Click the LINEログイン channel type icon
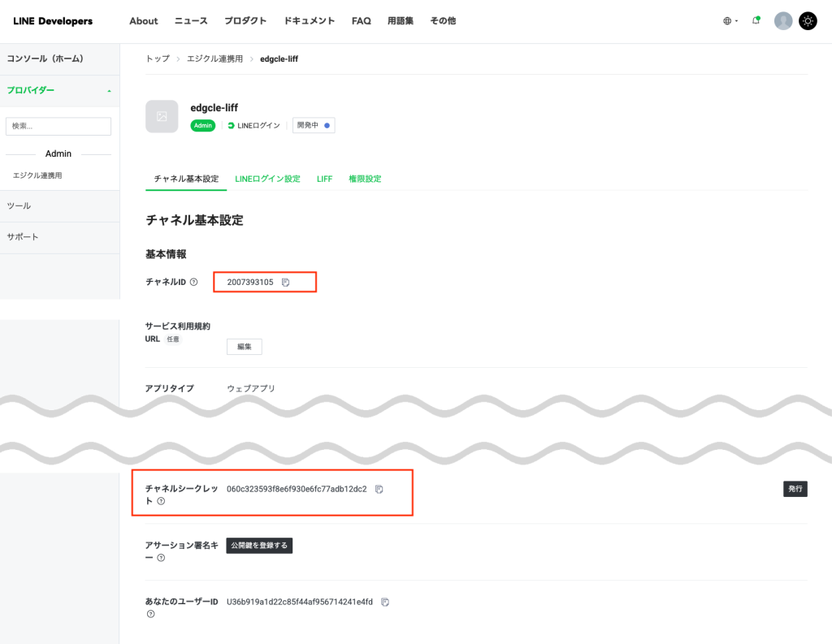The height and width of the screenshot is (644, 832). coord(231,126)
